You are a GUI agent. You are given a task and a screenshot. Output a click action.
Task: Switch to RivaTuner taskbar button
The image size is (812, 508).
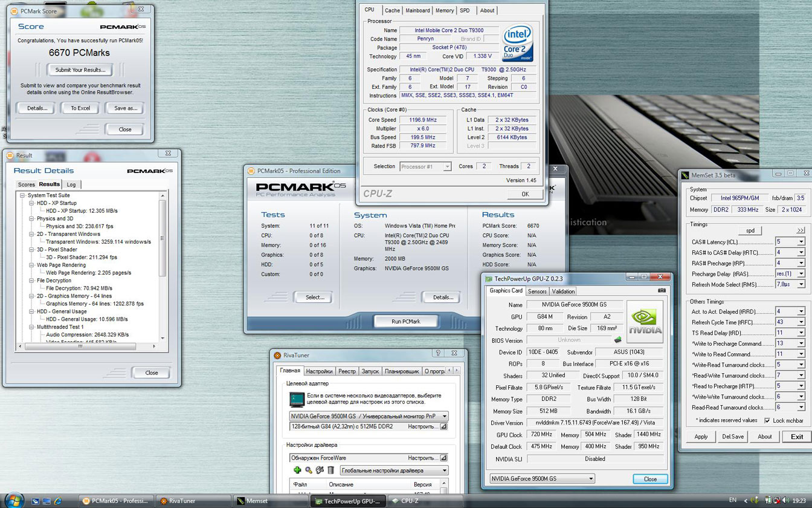point(193,501)
